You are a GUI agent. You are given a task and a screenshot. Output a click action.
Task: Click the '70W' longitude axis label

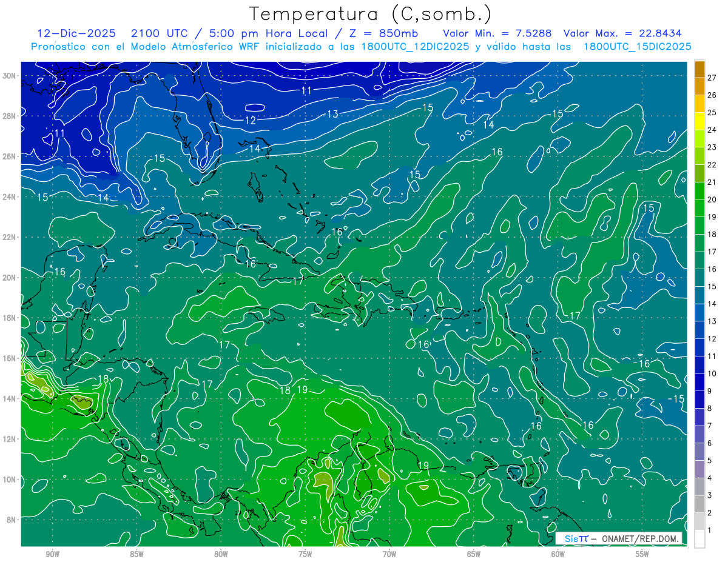pos(389,554)
